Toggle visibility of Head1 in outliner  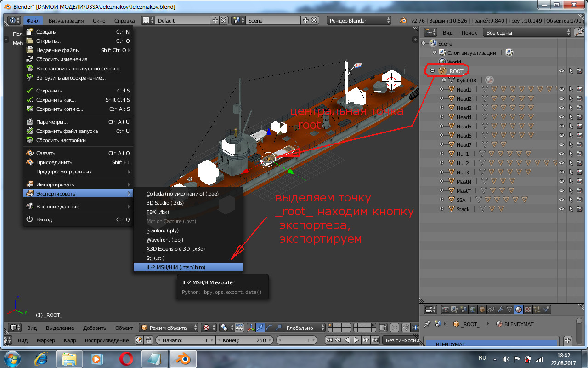point(561,89)
